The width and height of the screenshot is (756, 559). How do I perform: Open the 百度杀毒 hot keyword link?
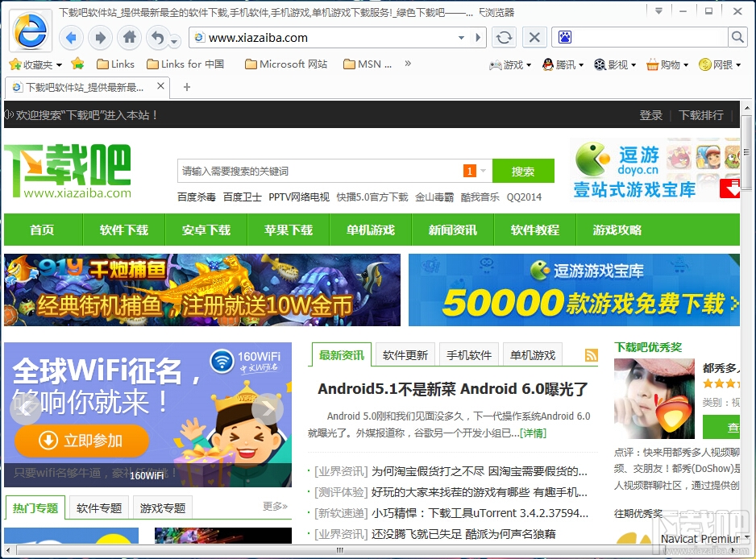click(196, 197)
